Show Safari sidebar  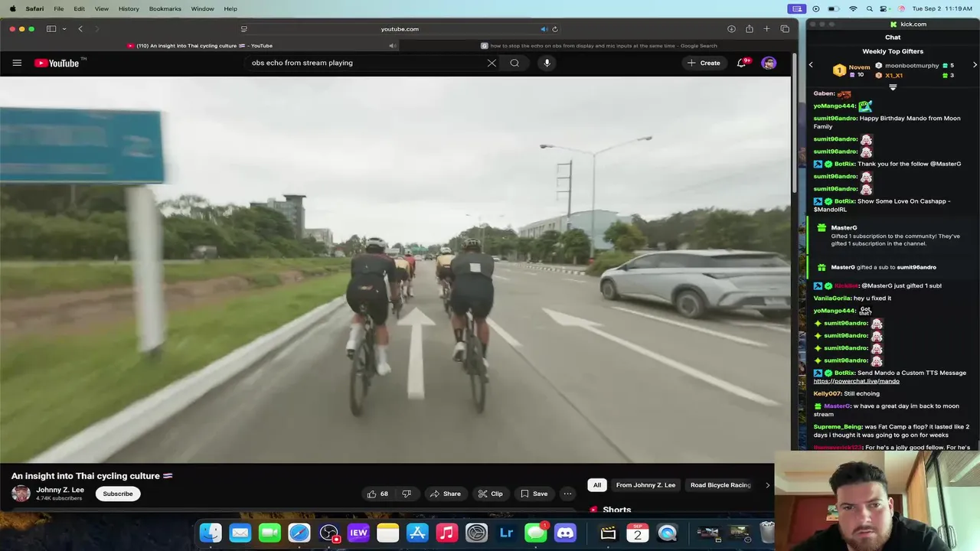(51, 29)
